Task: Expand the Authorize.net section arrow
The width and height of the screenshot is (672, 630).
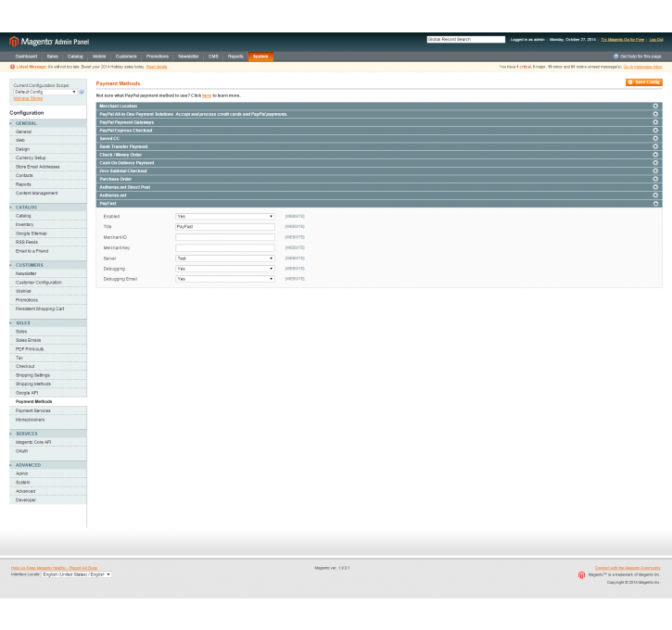Action: [655, 195]
